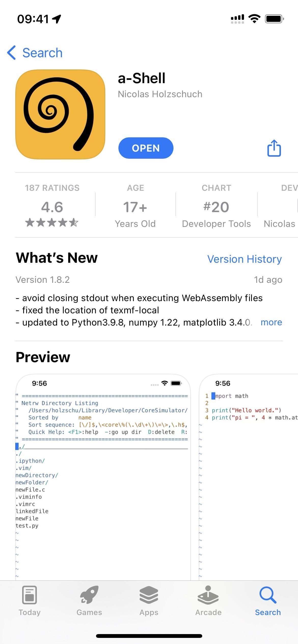Open the Netrw Directory Listing preview screenshot
Screen dimensions: 298x644
pyautogui.click(x=103, y=477)
